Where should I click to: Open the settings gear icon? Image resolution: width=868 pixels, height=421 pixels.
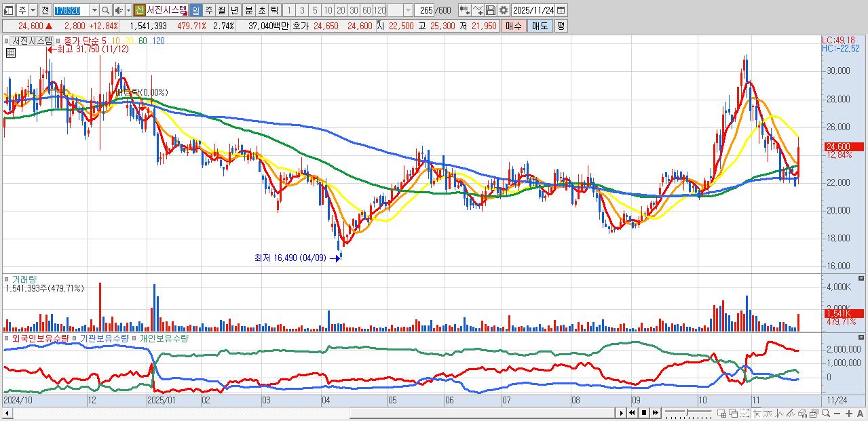coord(503,10)
